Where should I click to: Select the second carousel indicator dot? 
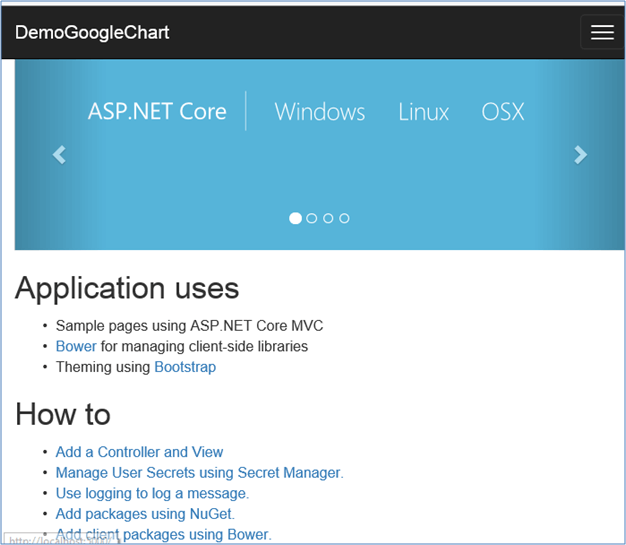312,218
